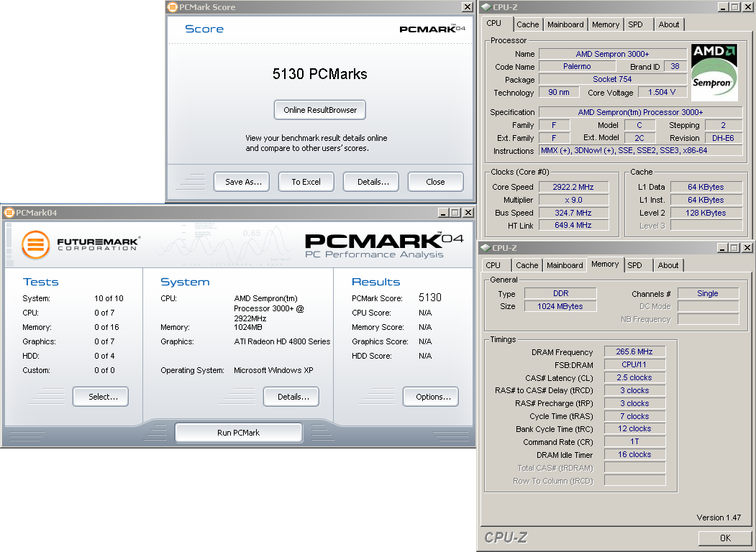Click Details… under System section

(291, 397)
